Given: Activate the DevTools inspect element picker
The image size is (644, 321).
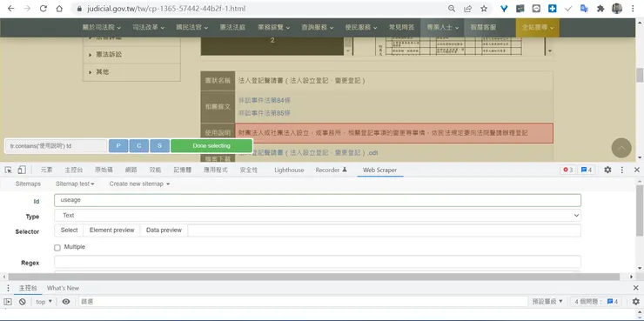Looking at the screenshot, I should 8,170.
